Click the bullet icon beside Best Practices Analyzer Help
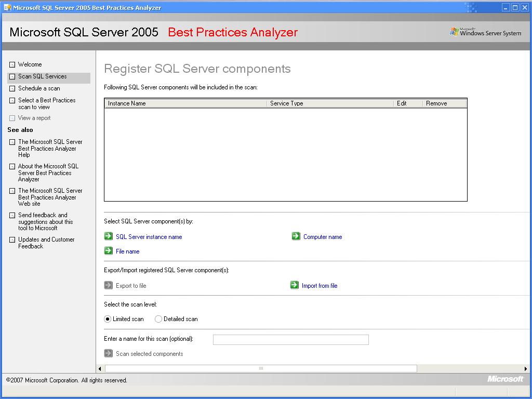 click(12, 142)
